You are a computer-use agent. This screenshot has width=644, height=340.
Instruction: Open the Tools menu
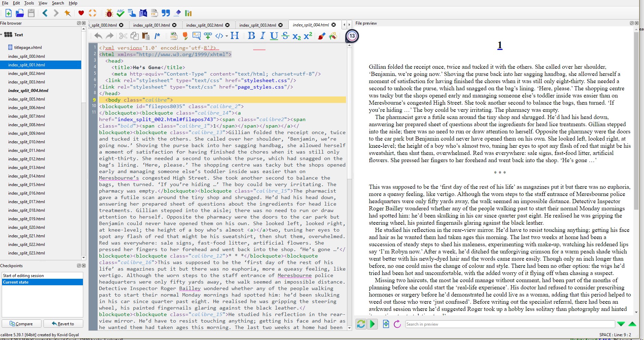click(29, 3)
